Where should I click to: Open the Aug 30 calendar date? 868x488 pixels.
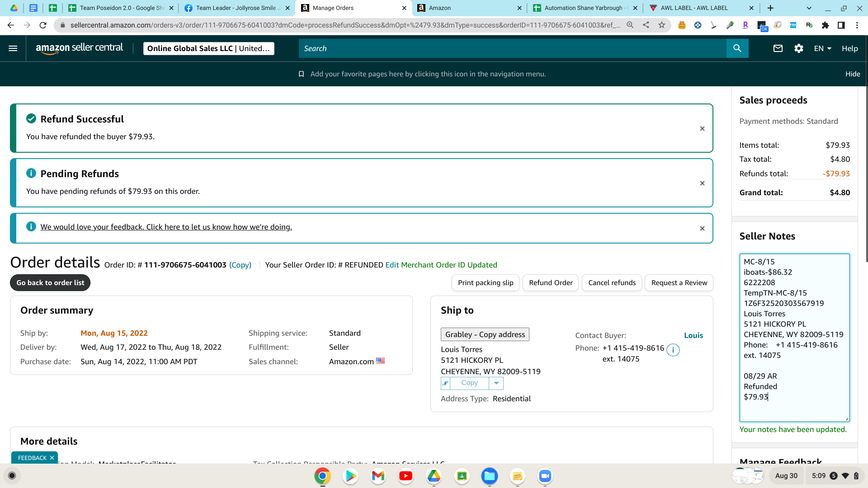[786, 476]
